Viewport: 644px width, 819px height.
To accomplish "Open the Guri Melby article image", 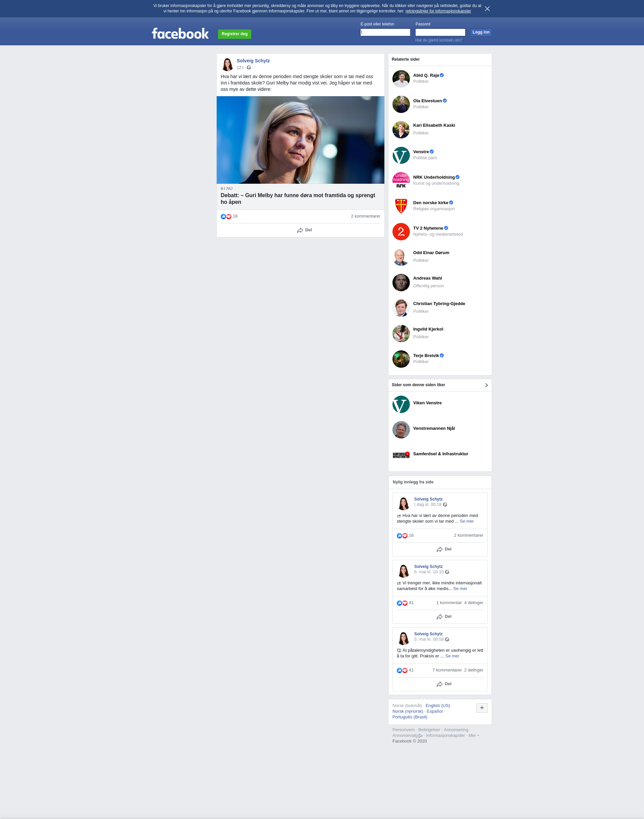I will click(300, 140).
